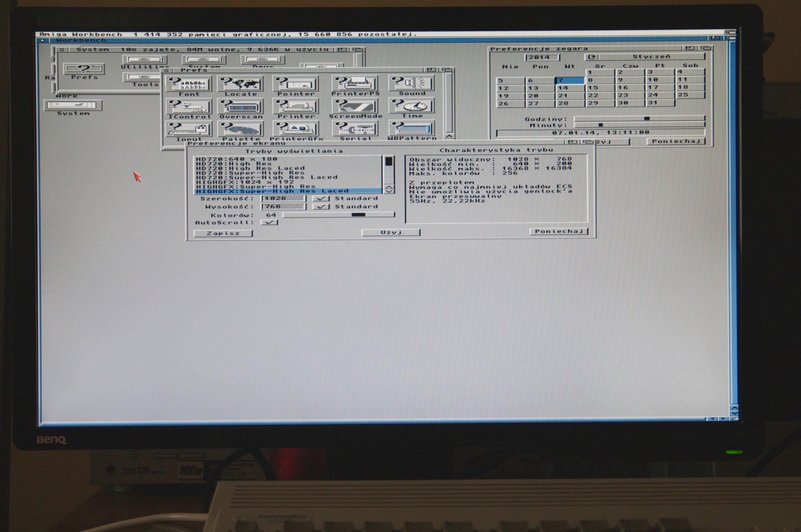801x532 pixels.
Task: Pick day 25 in the calendar
Action: pos(690,95)
